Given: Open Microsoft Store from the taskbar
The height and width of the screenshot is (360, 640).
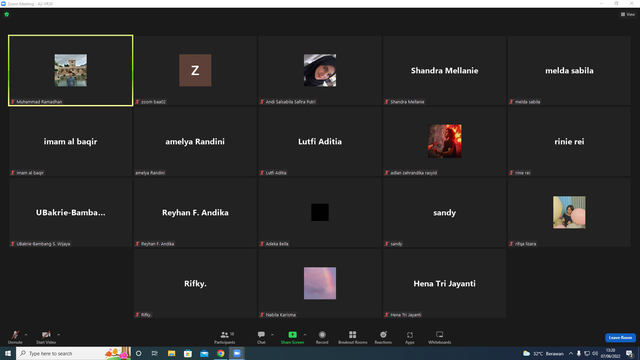Looking at the screenshot, I should pyautogui.click(x=188, y=353).
